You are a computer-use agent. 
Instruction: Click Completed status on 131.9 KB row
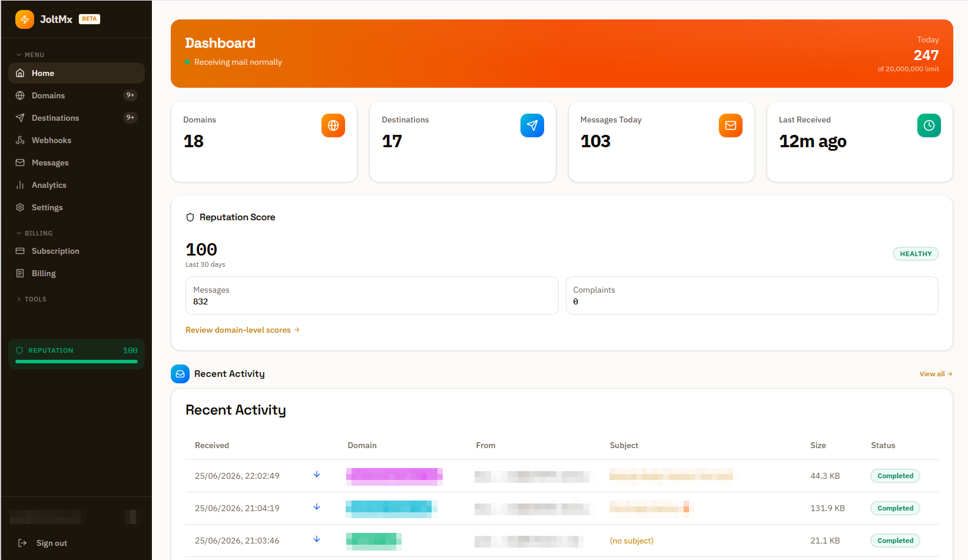tap(895, 508)
